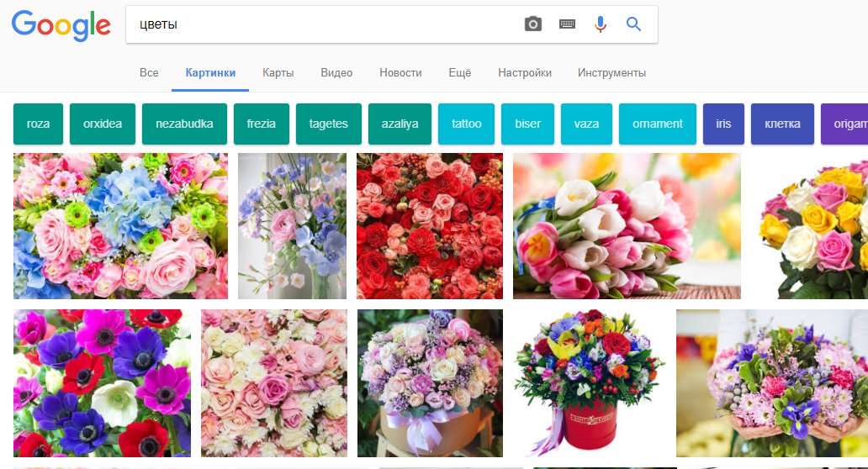Open the colorful anemones image
The height and width of the screenshot is (469, 868).
click(102, 382)
